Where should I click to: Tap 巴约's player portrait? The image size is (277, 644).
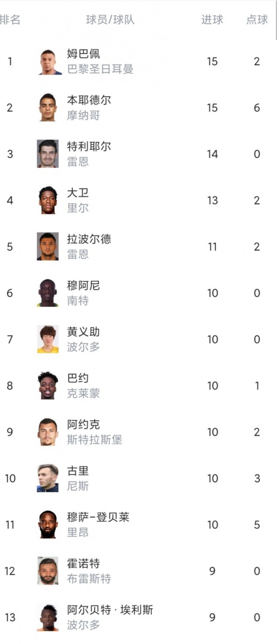48,385
